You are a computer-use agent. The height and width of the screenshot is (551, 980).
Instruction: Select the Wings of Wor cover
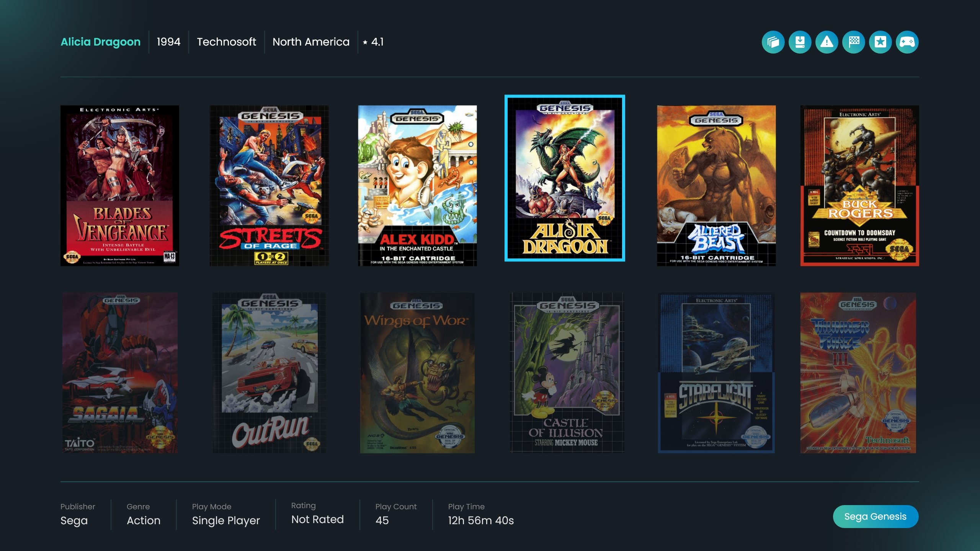(417, 373)
